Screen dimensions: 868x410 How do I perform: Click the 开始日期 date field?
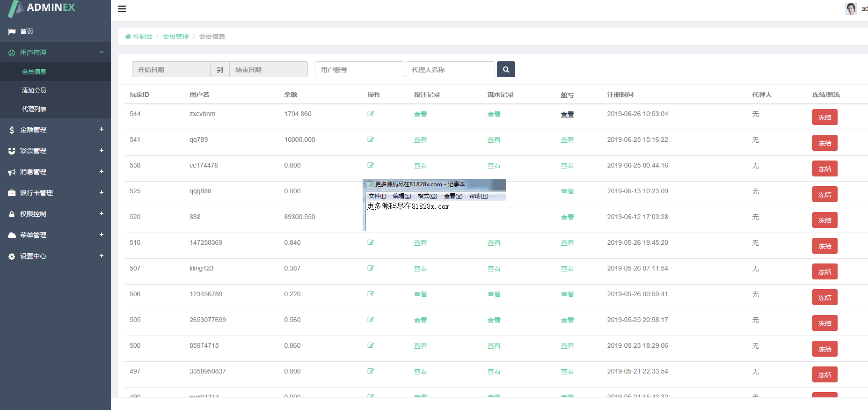[171, 70]
